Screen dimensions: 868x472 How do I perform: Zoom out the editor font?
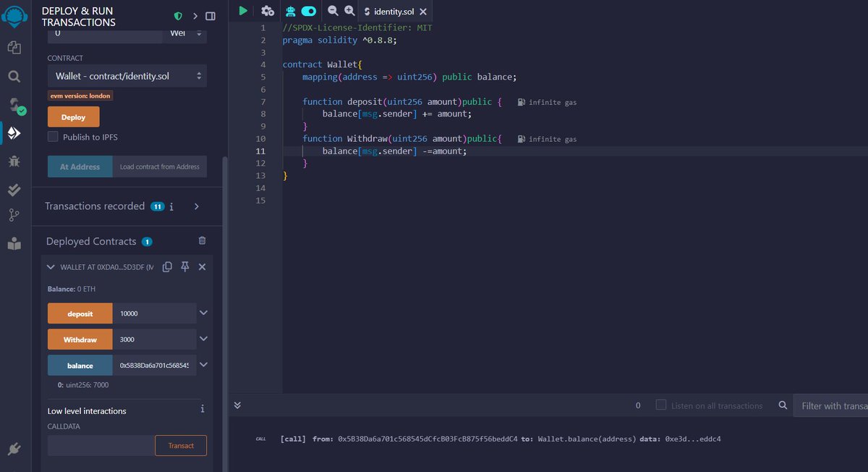coord(333,10)
